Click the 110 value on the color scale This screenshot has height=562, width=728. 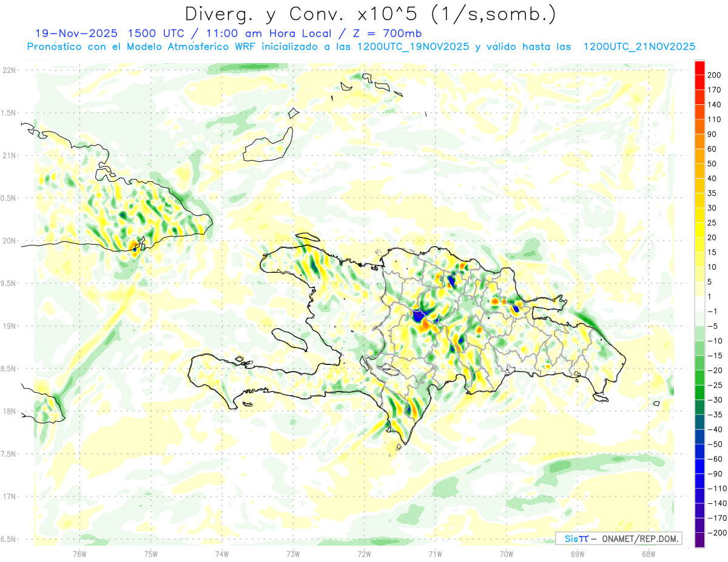[714, 119]
